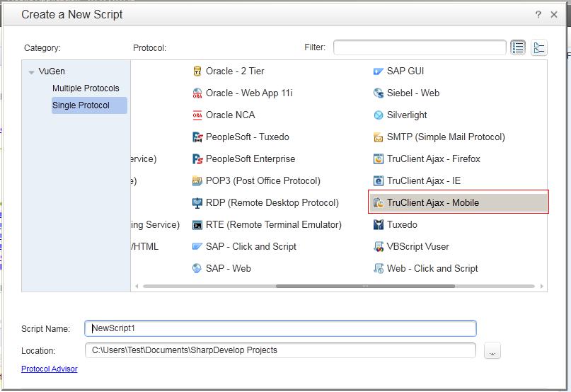Image resolution: width=571 pixels, height=392 pixels.
Task: Click the protocol list horizontal scrollbar thumb
Action: pyautogui.click(x=365, y=287)
